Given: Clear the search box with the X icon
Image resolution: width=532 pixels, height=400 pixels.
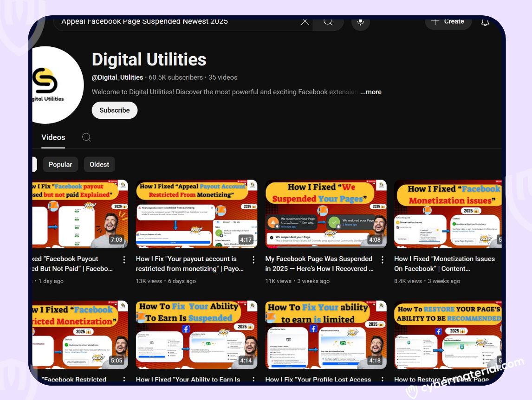Looking at the screenshot, I should point(305,22).
